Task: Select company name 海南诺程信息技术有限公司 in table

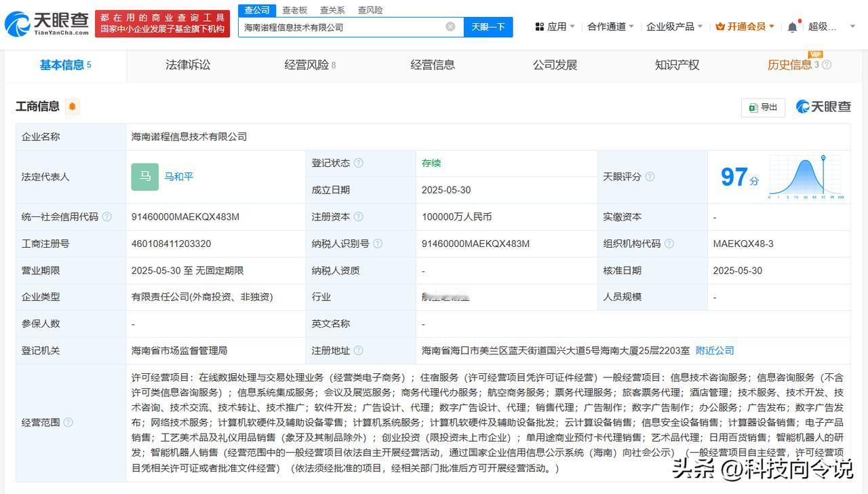Action: (189, 136)
